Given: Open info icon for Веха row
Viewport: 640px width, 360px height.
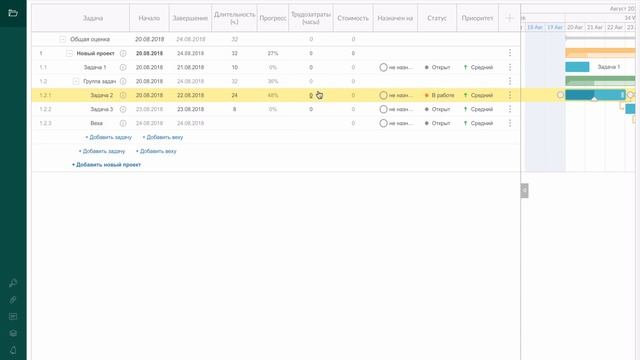Looking at the screenshot, I should (x=123, y=123).
